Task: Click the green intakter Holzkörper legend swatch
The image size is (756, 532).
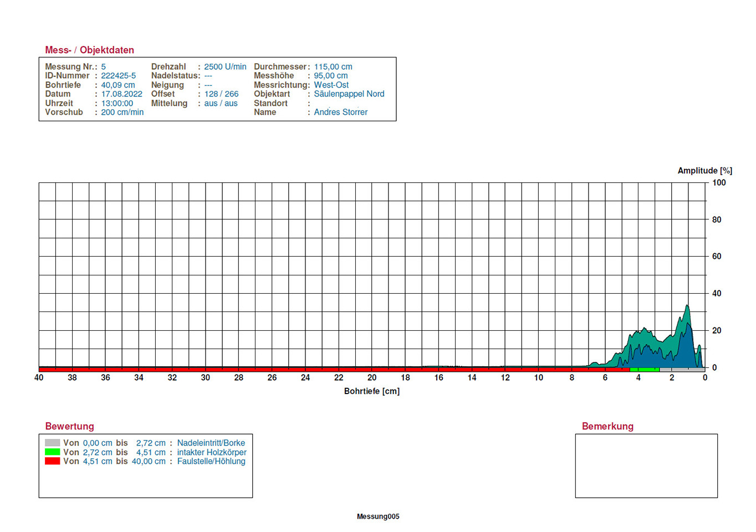Action: click(52, 452)
